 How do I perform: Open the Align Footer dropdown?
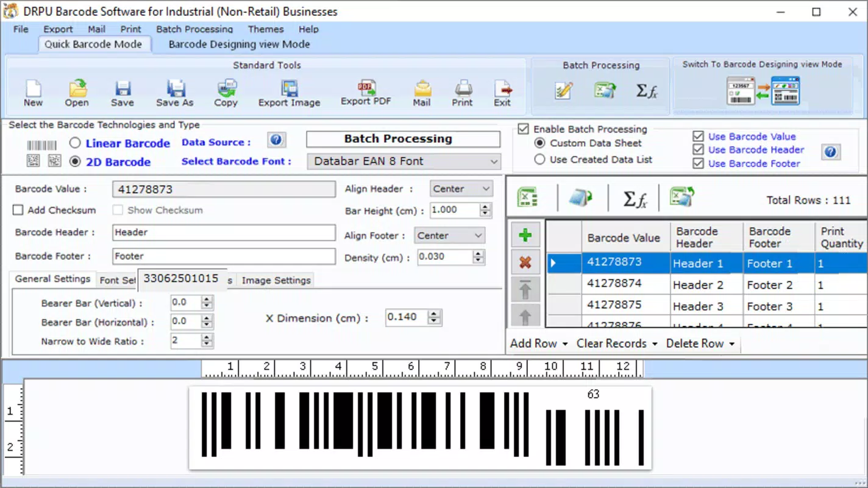pyautogui.click(x=450, y=235)
